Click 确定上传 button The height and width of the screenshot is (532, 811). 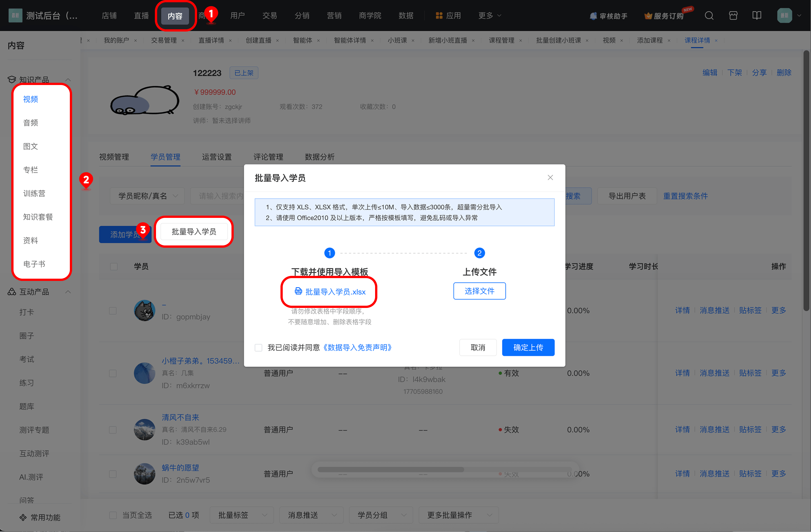coord(528,348)
